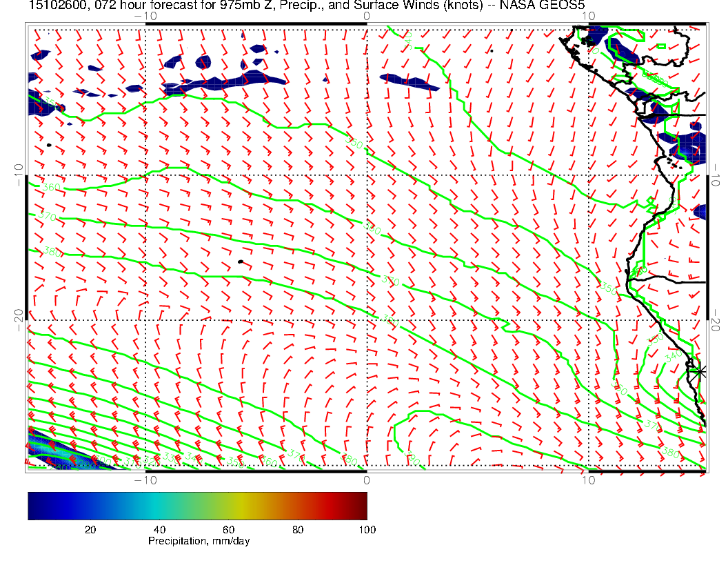Pick the dark red end of the colorbar

pos(362,505)
